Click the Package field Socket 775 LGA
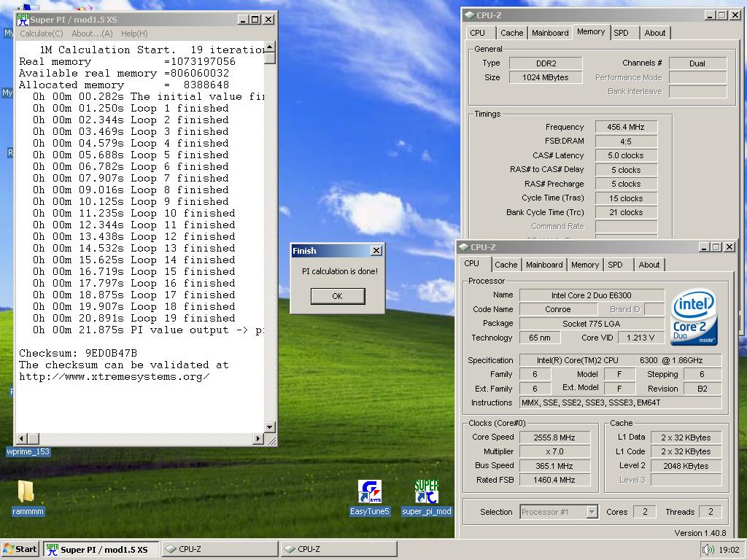 pos(592,323)
